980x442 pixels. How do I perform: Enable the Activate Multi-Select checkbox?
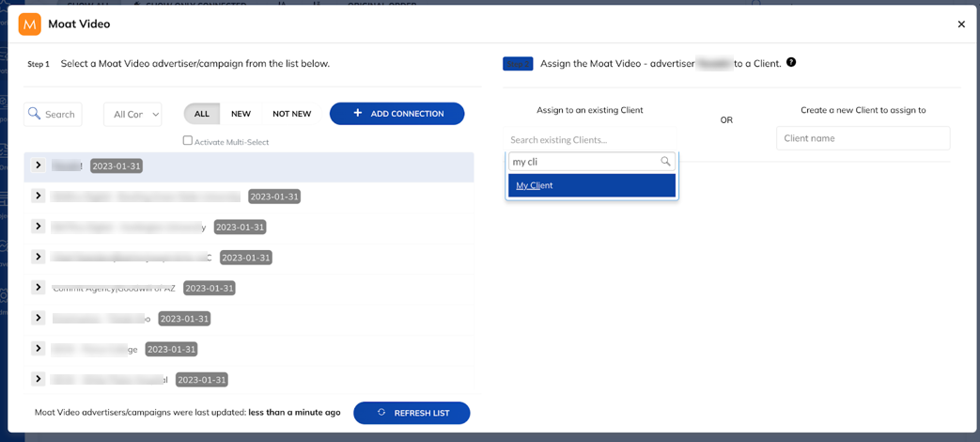[x=188, y=141]
